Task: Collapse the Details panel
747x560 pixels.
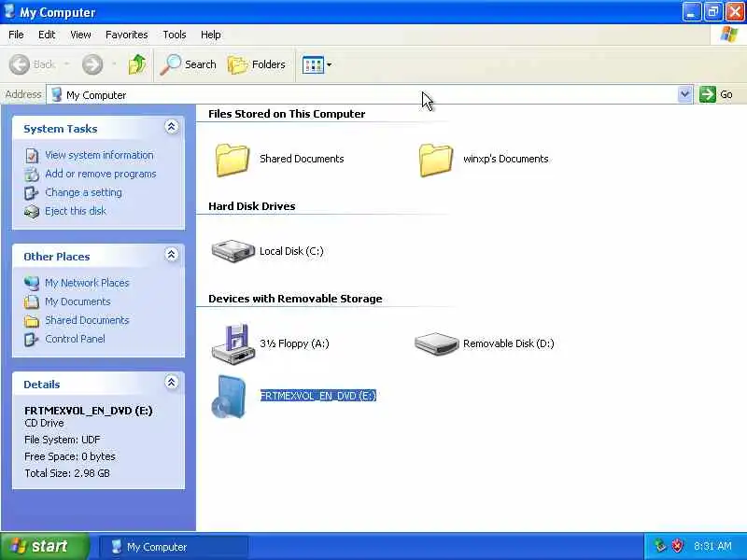Action: coord(172,382)
